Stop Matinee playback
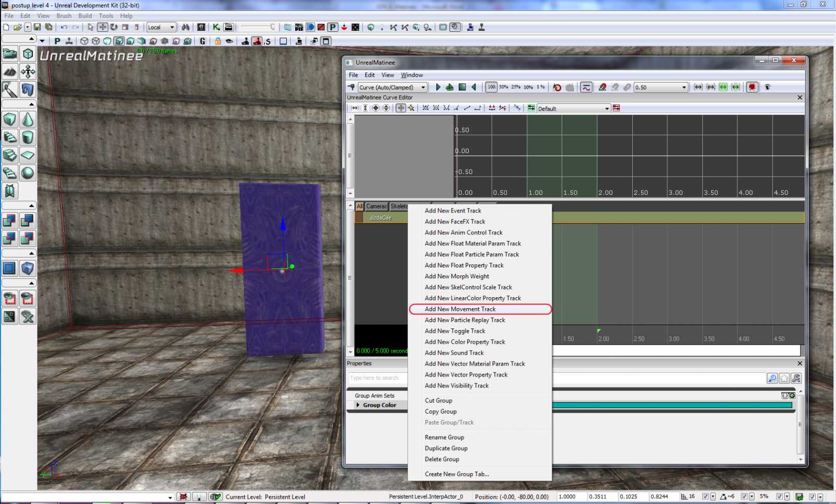 pos(462,87)
